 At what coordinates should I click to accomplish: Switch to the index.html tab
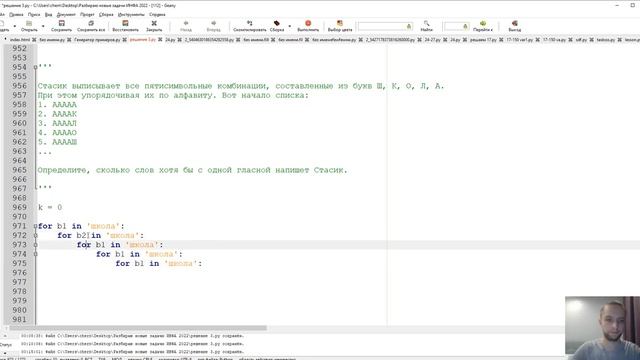pos(20,40)
